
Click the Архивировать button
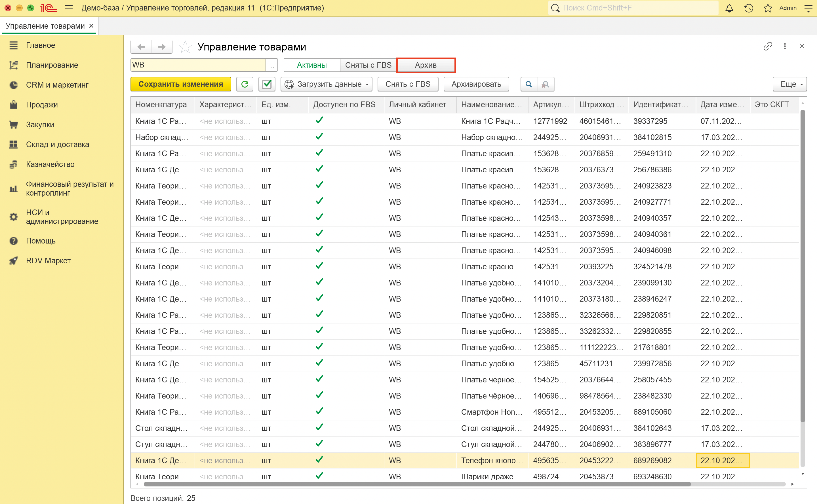[x=476, y=84]
